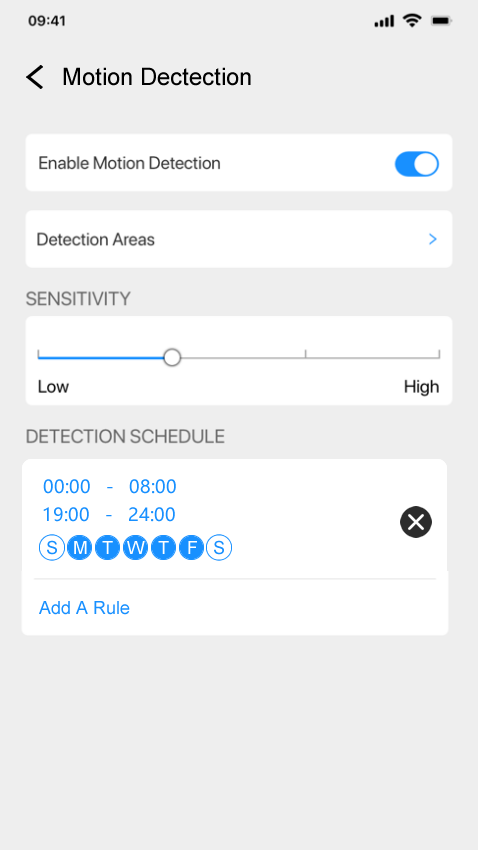Toggle the M (Monday) day circle

click(x=80, y=548)
